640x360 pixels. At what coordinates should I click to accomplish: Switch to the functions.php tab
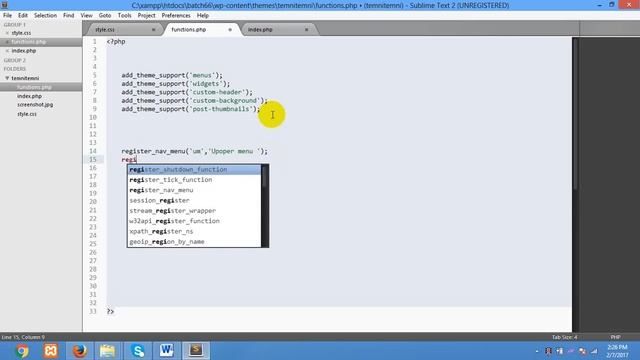pyautogui.click(x=200, y=29)
